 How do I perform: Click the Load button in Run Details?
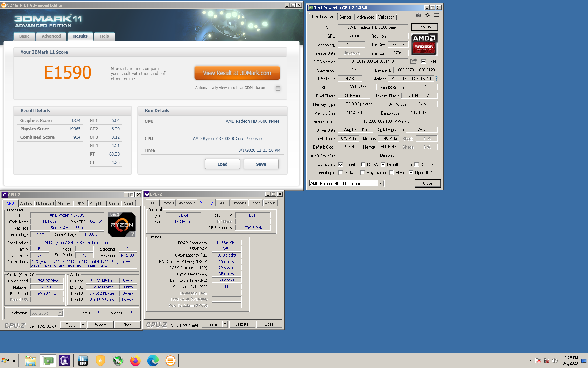click(223, 164)
